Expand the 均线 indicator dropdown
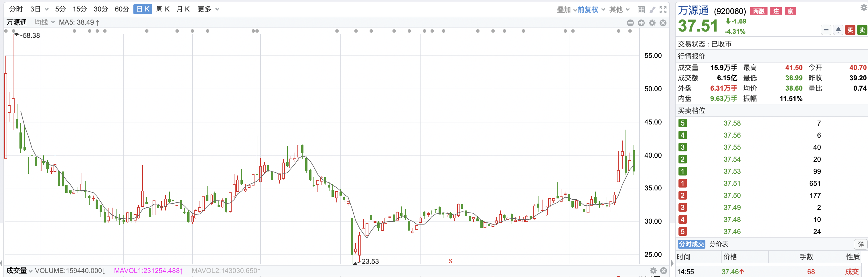868x277 pixels. click(53, 22)
